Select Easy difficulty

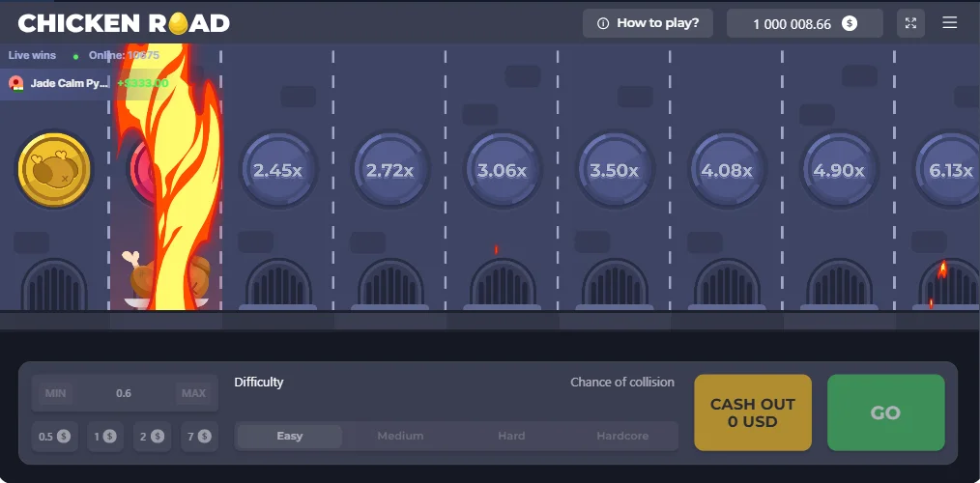click(289, 436)
